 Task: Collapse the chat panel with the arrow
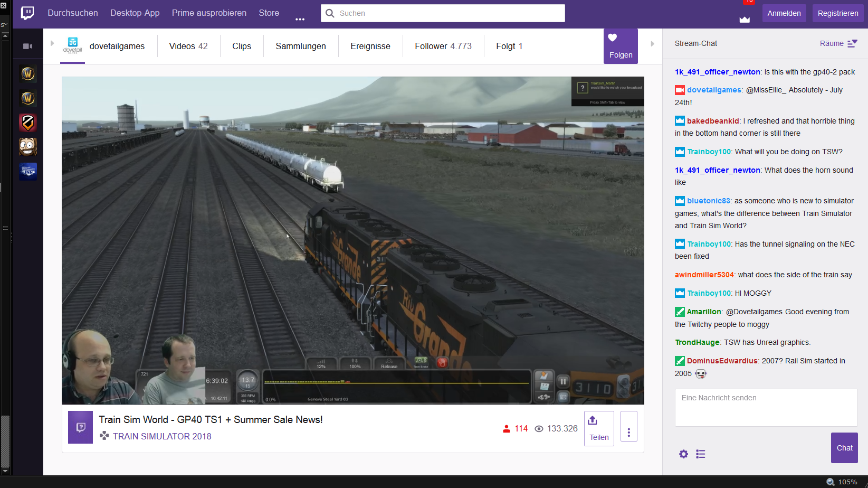tap(653, 44)
